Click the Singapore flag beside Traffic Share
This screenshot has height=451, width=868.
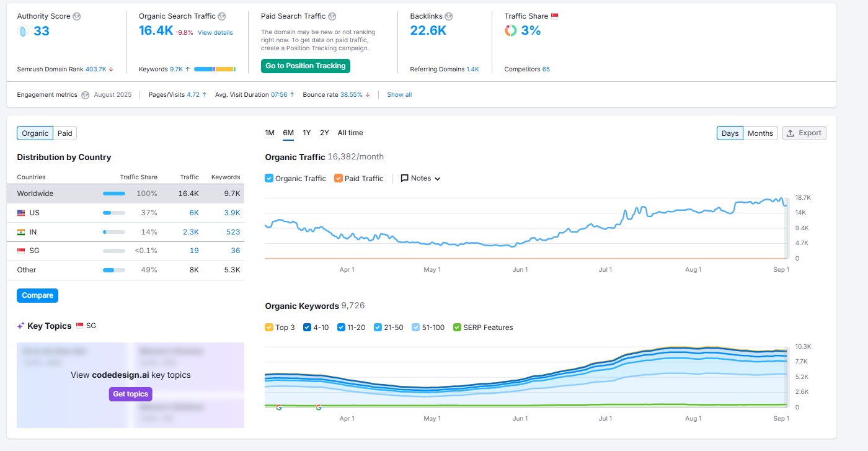click(554, 17)
